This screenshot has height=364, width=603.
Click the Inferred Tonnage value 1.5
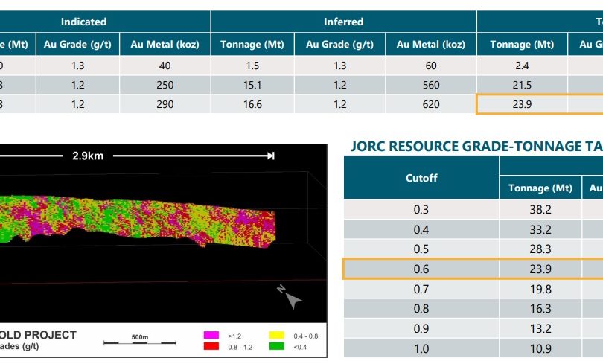(252, 66)
